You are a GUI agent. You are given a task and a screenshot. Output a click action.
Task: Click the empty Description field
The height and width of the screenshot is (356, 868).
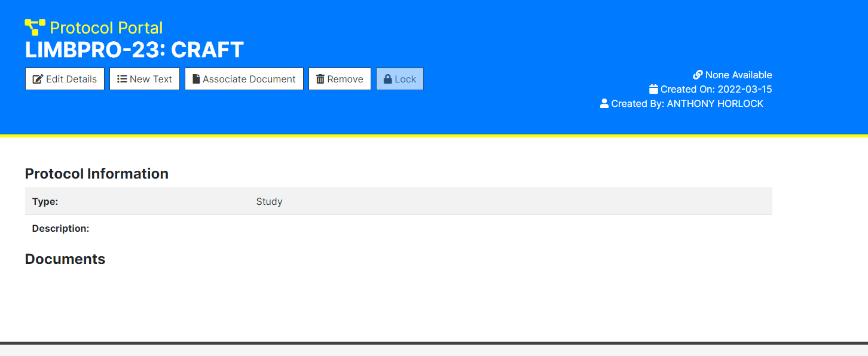coord(269,228)
